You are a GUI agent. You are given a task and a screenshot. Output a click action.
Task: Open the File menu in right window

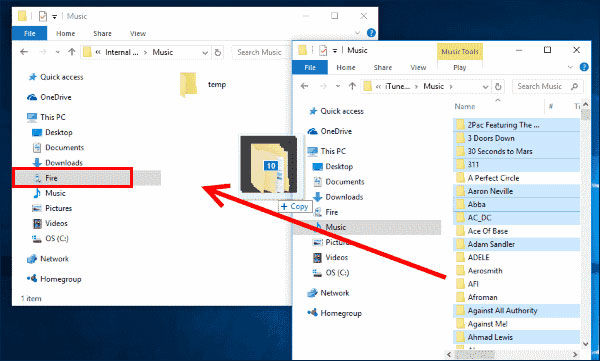310,67
